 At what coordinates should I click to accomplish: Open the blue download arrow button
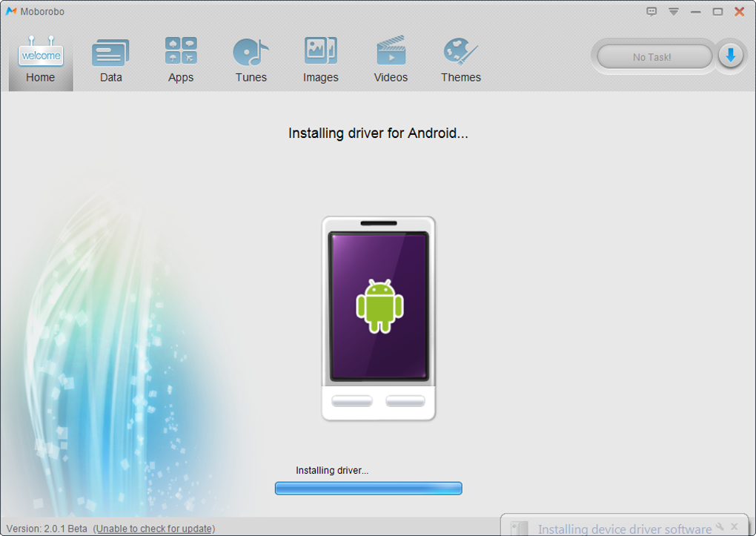(731, 56)
